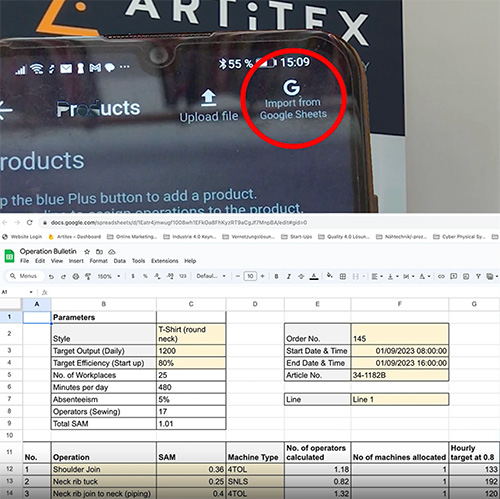Screen dimensions: 500x499
Task: Open the Tools menu
Action: pyautogui.click(x=138, y=261)
